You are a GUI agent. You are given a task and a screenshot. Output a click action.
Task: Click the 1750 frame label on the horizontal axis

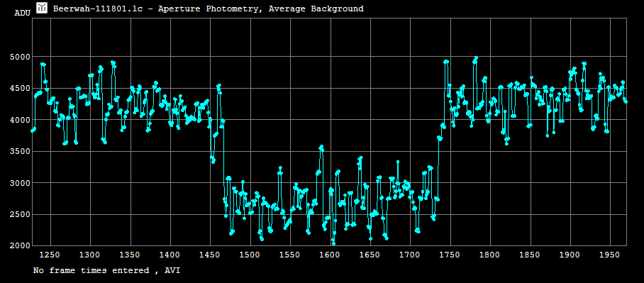(x=450, y=255)
